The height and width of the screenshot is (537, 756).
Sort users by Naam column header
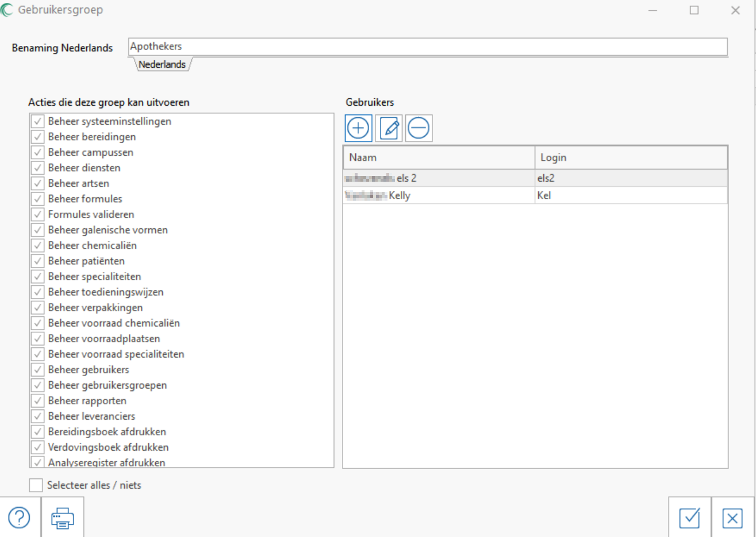[x=439, y=158]
